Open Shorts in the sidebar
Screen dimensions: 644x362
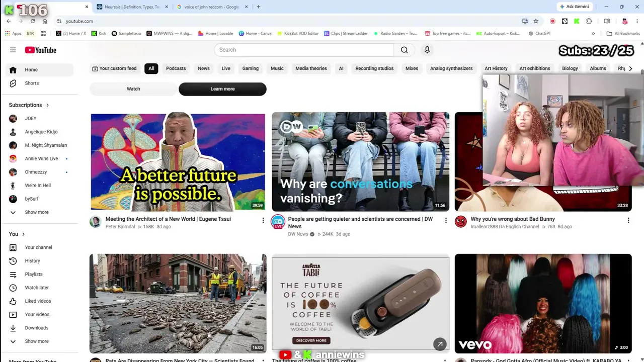pyautogui.click(x=40, y=83)
